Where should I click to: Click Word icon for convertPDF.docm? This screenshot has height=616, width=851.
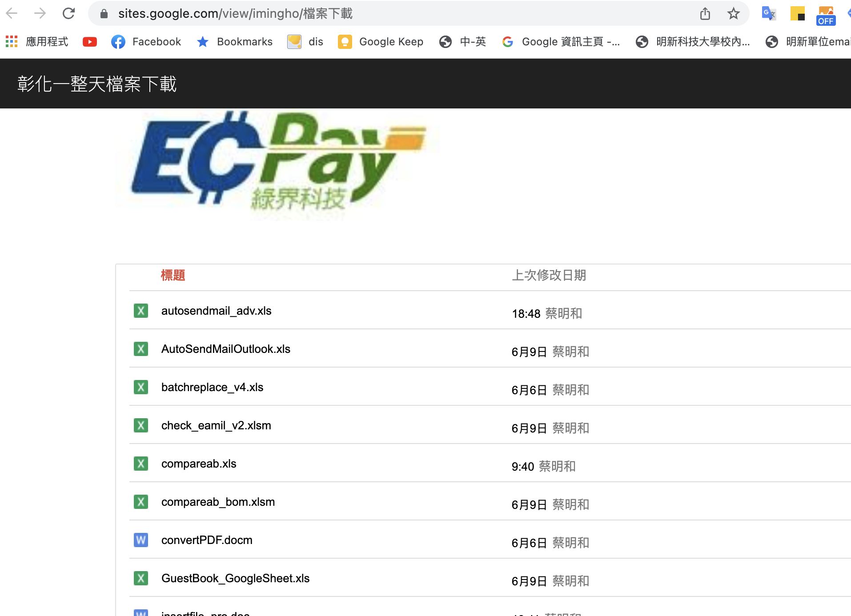click(141, 540)
